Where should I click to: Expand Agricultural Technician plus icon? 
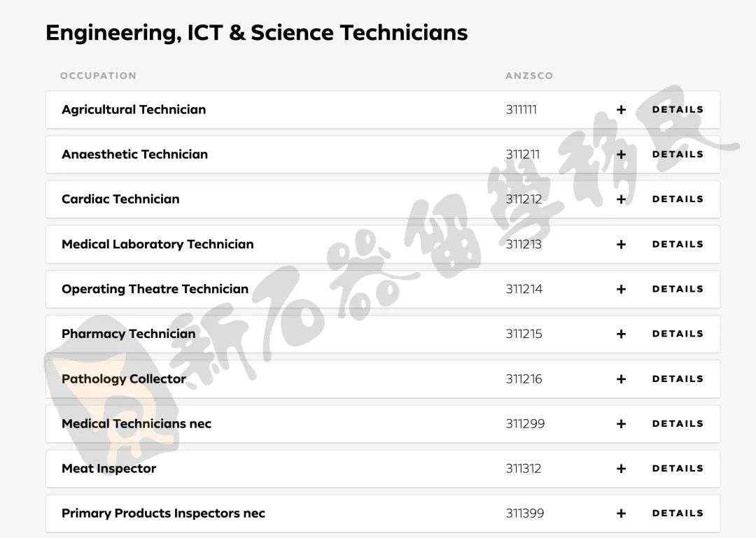click(x=621, y=110)
